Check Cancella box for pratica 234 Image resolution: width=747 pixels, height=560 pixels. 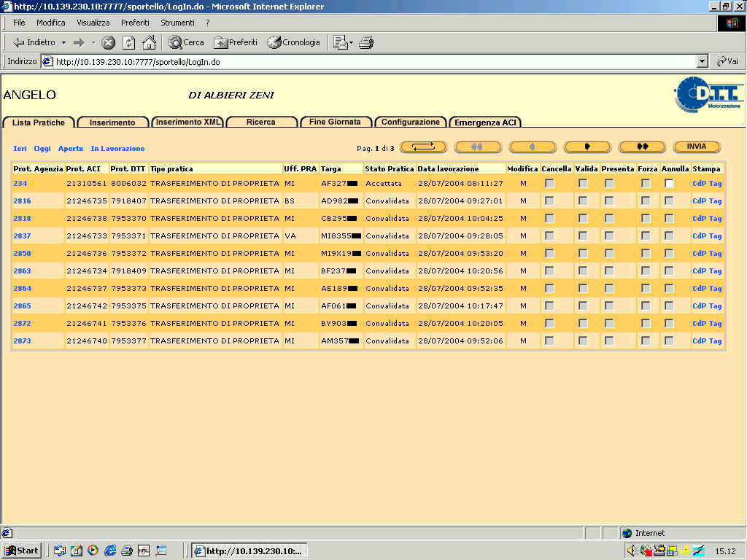549,183
